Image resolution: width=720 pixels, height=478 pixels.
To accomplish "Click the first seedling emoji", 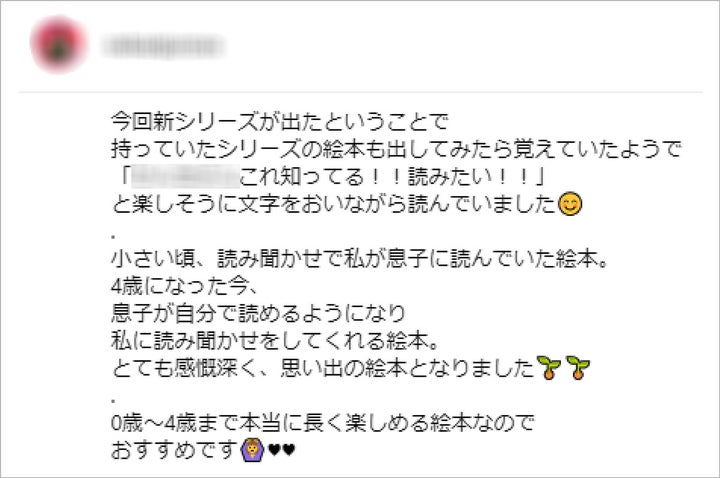I will point(549,367).
